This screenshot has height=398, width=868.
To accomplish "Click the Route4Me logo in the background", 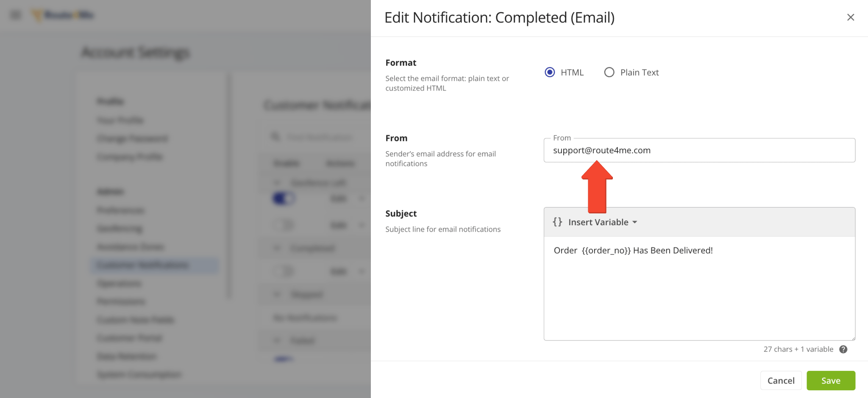I will (63, 15).
